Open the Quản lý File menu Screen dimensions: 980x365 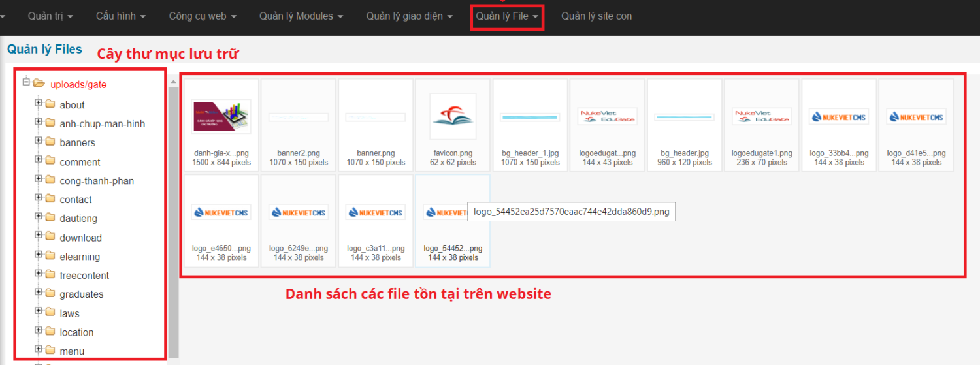(508, 16)
